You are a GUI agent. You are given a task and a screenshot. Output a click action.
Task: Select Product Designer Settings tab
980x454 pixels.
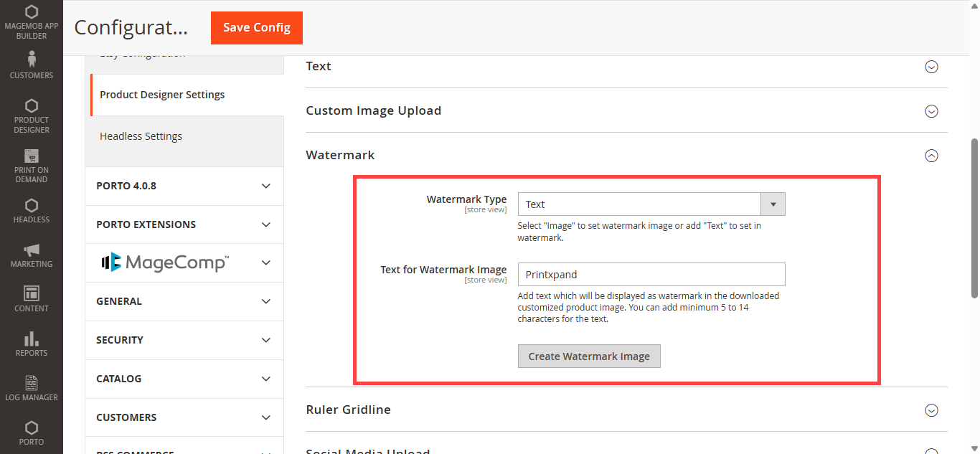tap(162, 95)
